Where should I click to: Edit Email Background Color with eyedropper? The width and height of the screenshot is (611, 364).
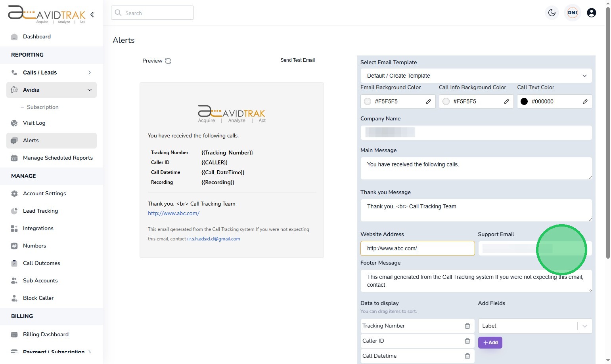point(428,101)
